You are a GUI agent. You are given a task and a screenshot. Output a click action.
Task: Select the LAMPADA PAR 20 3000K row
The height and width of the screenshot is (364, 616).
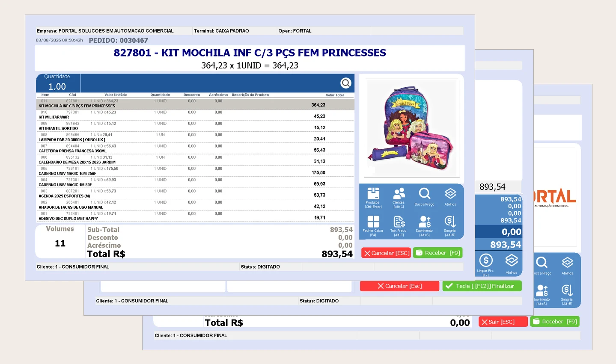pos(195,137)
